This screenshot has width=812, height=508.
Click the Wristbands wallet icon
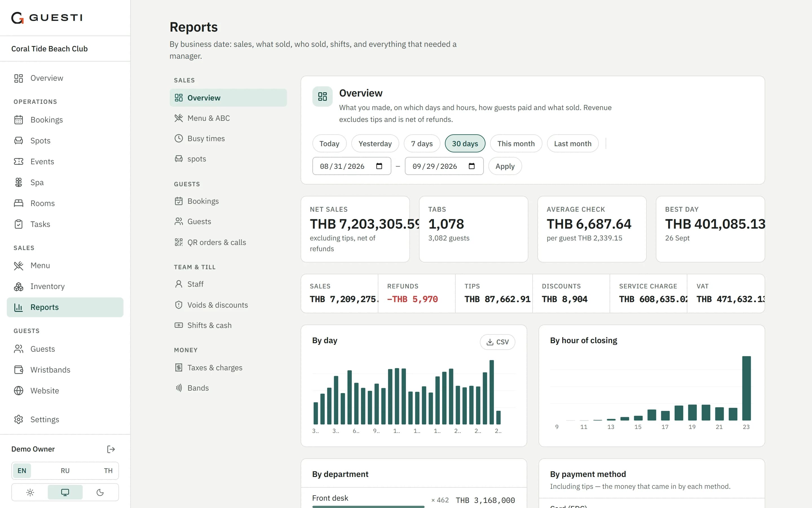(x=18, y=370)
